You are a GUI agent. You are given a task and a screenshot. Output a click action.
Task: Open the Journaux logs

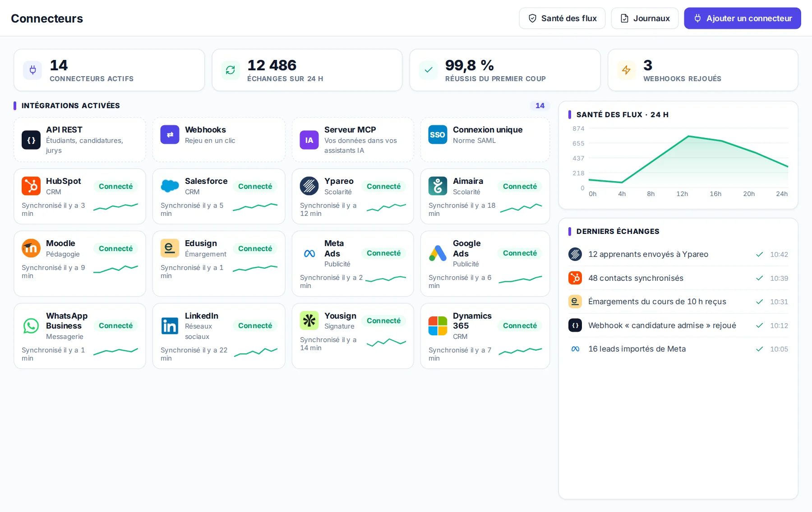[x=645, y=18]
